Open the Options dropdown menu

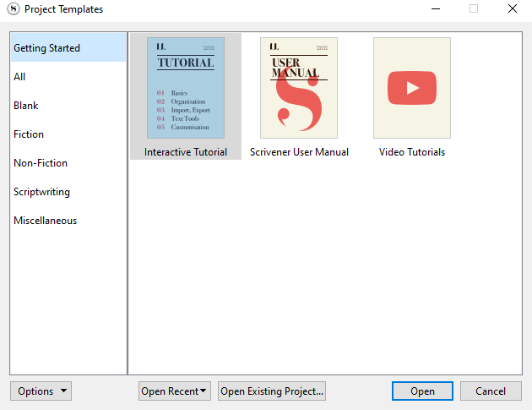[41, 391]
